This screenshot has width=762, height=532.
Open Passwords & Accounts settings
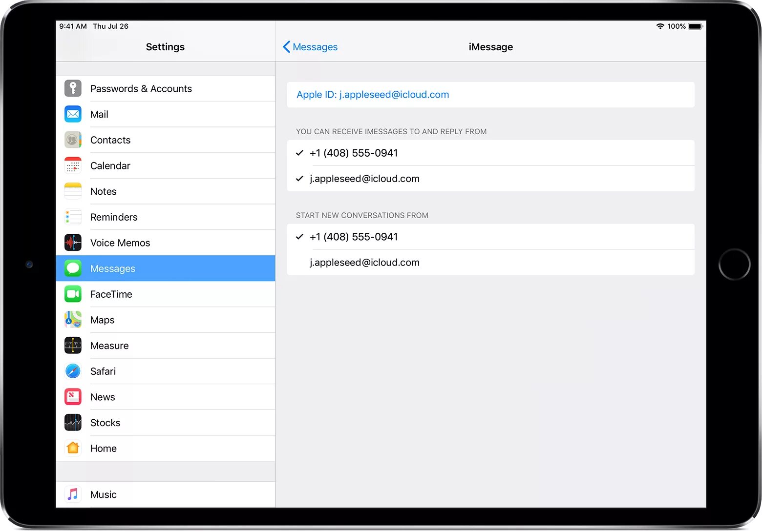tap(166, 89)
